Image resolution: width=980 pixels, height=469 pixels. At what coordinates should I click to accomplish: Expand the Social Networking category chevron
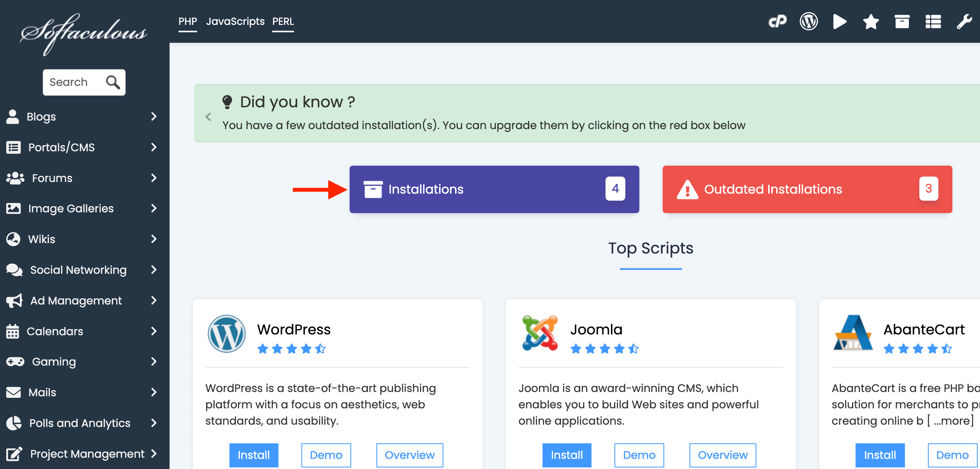coord(154,270)
